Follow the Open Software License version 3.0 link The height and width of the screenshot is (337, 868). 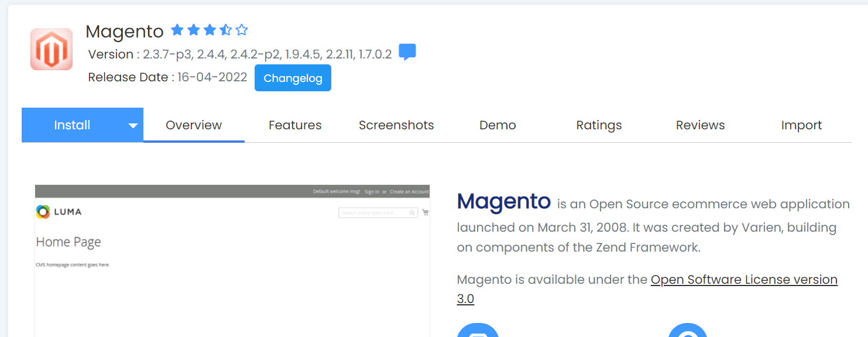[x=743, y=280]
